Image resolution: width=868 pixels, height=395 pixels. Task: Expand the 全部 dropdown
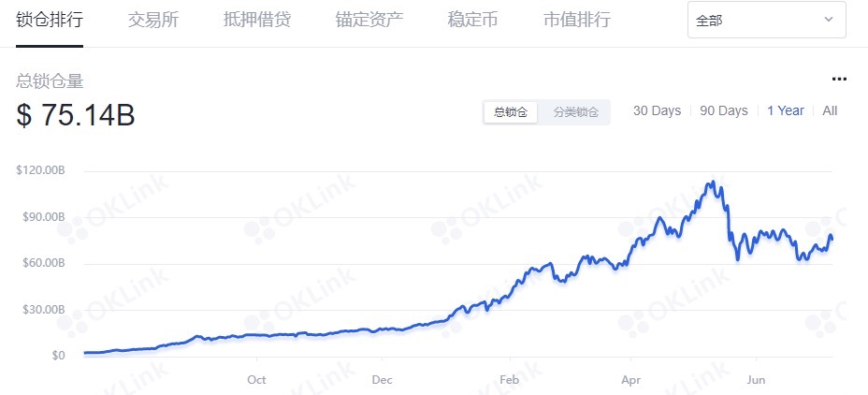[x=766, y=20]
